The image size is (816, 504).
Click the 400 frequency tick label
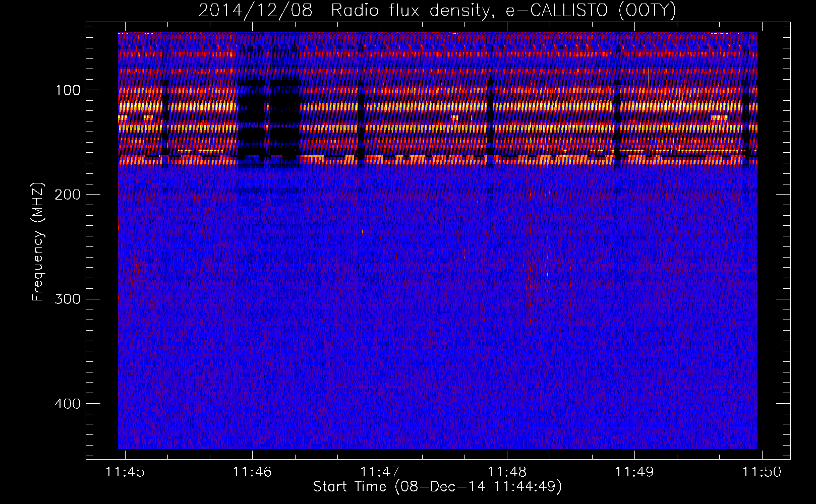coord(68,404)
